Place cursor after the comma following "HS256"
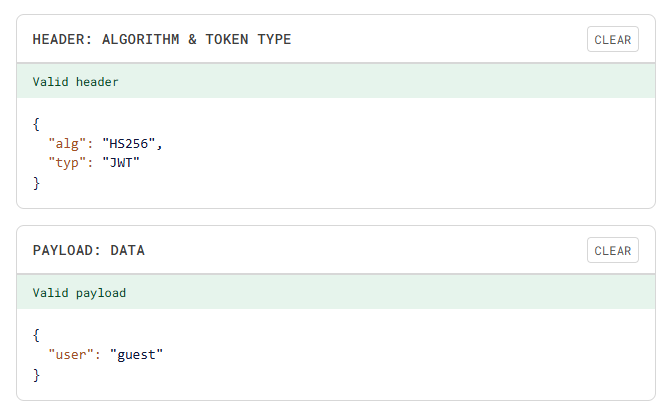 pyautogui.click(x=163, y=144)
